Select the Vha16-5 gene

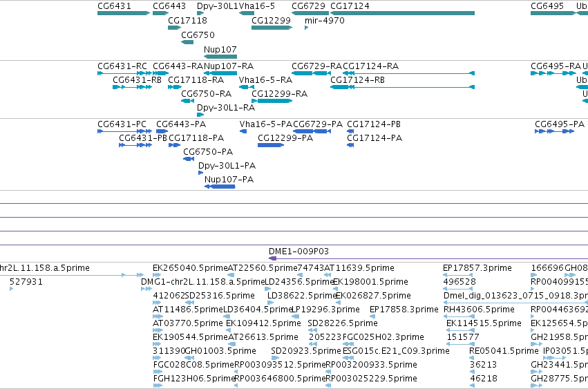click(x=247, y=13)
